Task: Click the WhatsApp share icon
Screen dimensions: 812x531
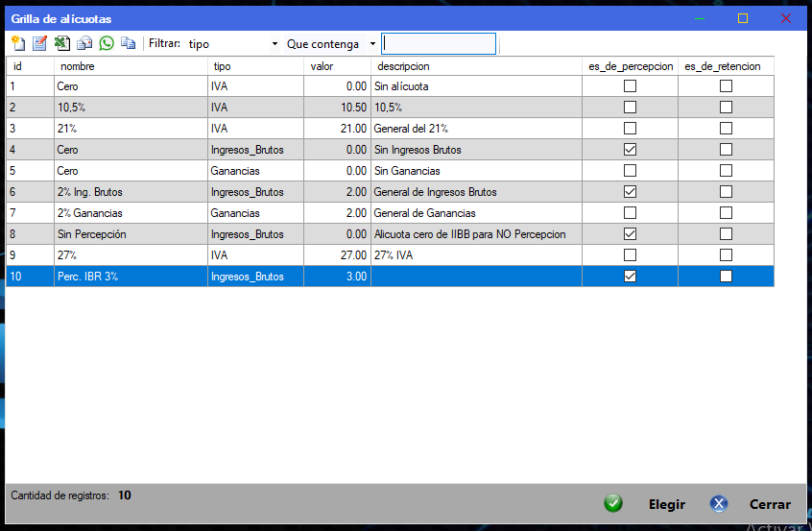Action: (x=107, y=43)
